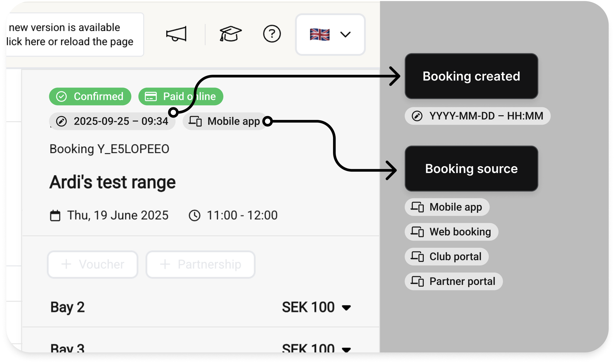615x364 pixels.
Task: Add a Voucher to the booking
Action: 93,264
